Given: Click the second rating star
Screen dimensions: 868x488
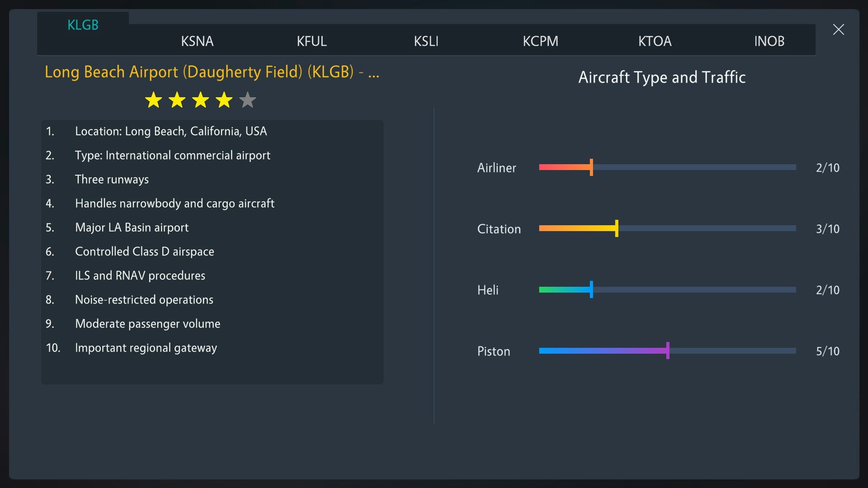Looking at the screenshot, I should 176,100.
